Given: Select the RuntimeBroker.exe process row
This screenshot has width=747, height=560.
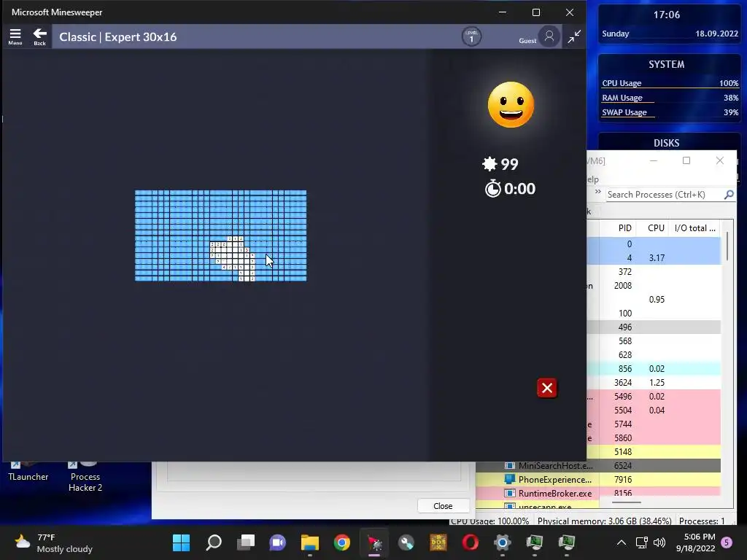Looking at the screenshot, I should (598, 493).
